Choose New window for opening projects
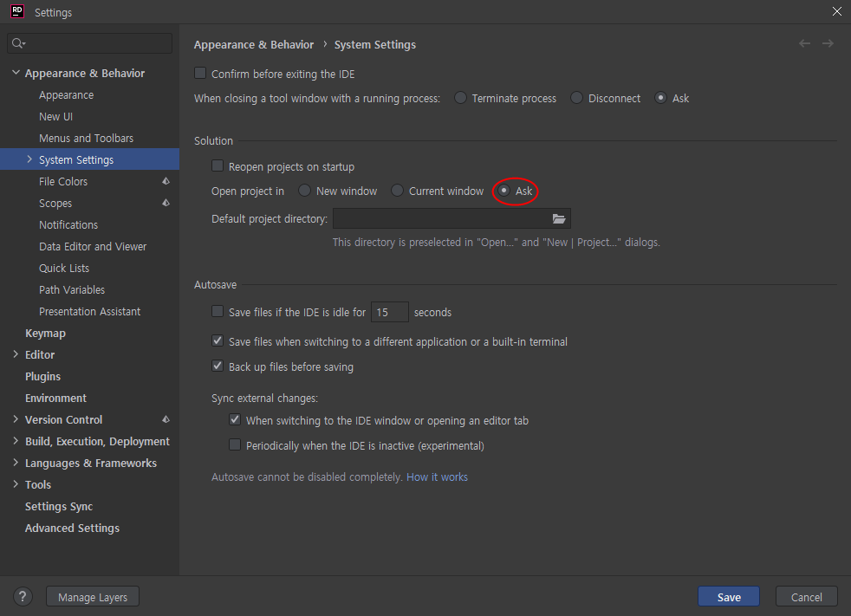Image resolution: width=851 pixels, height=616 pixels. [304, 191]
